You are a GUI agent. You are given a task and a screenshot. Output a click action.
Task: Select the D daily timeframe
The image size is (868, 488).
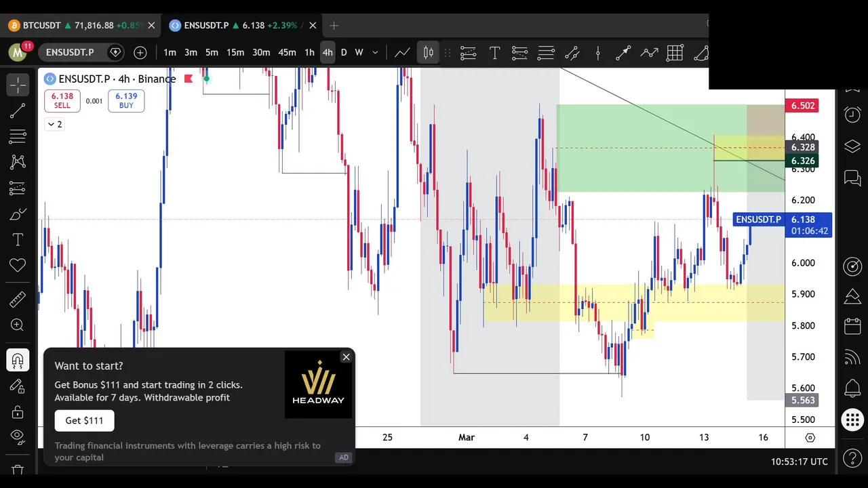pos(344,52)
